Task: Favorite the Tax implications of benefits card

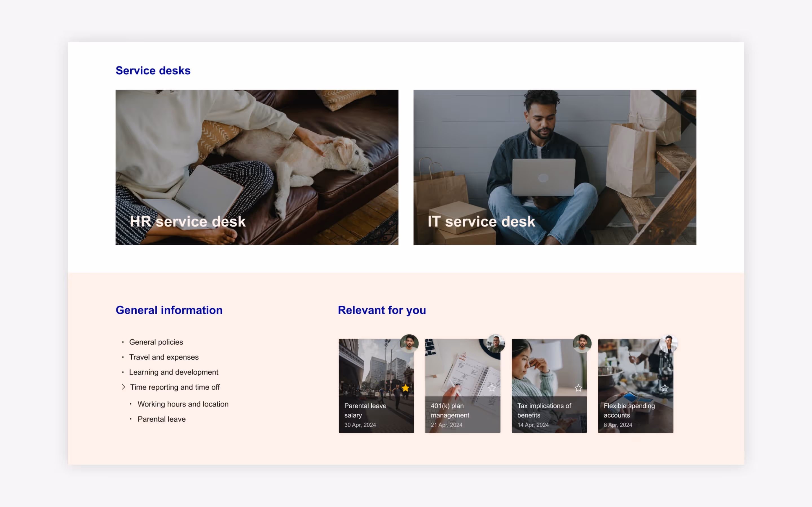Action: pos(578,388)
